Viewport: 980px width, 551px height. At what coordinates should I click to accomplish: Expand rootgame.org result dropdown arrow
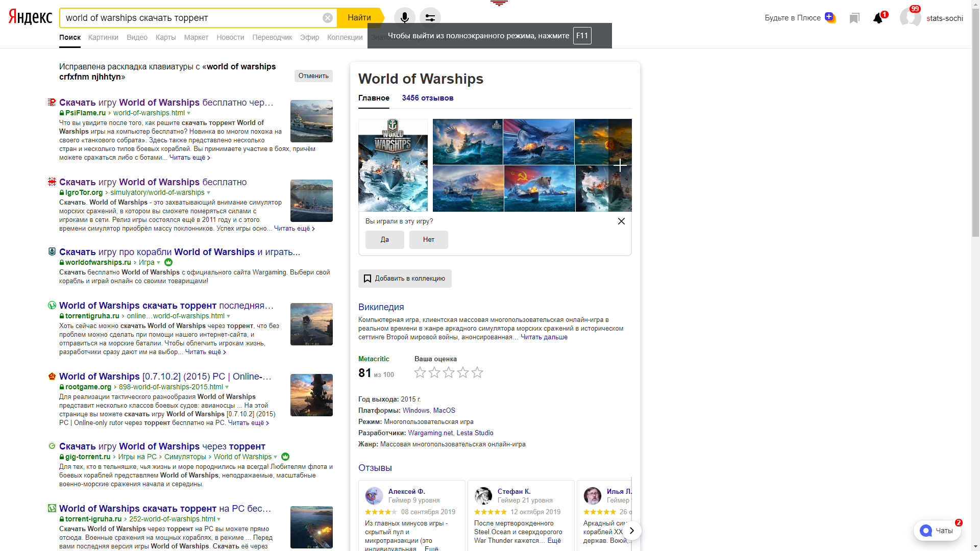click(227, 387)
